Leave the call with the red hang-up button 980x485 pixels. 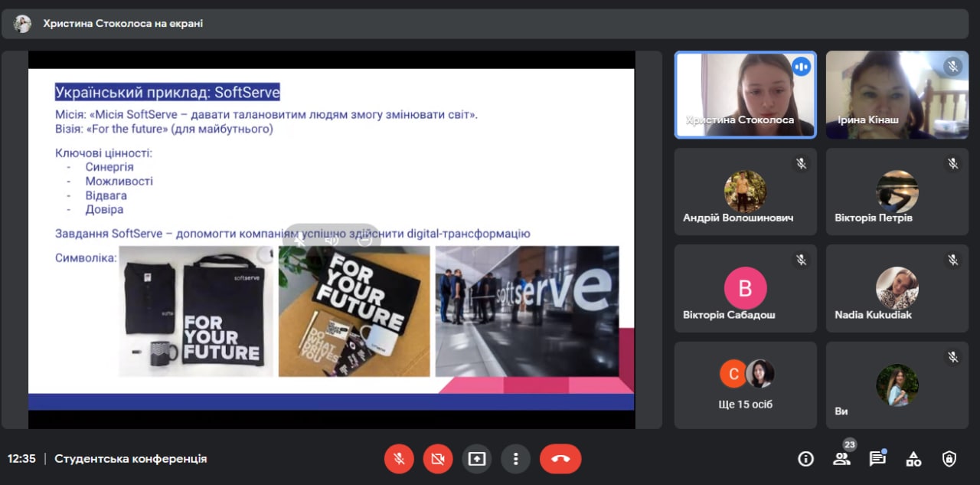pos(560,459)
